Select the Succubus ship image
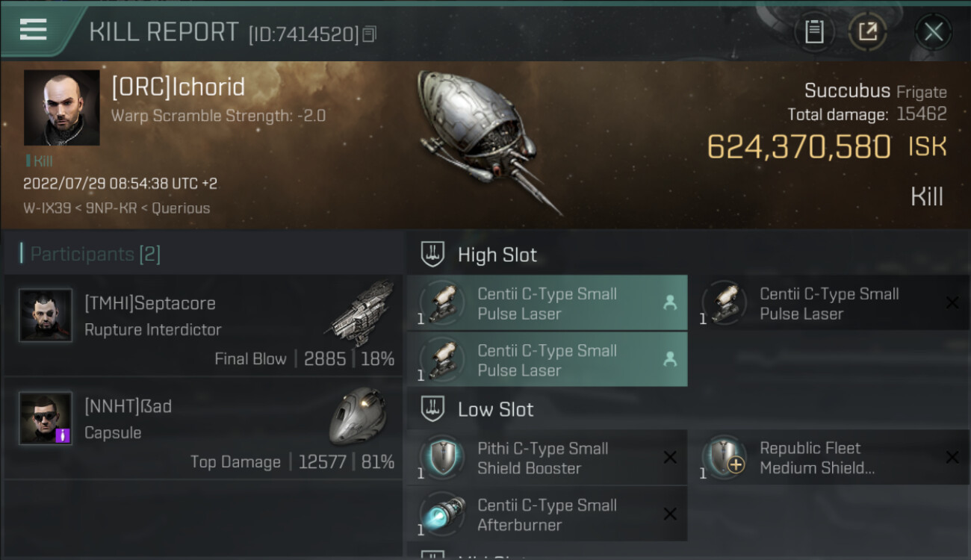Screen dimensions: 971x560 click(x=485, y=138)
